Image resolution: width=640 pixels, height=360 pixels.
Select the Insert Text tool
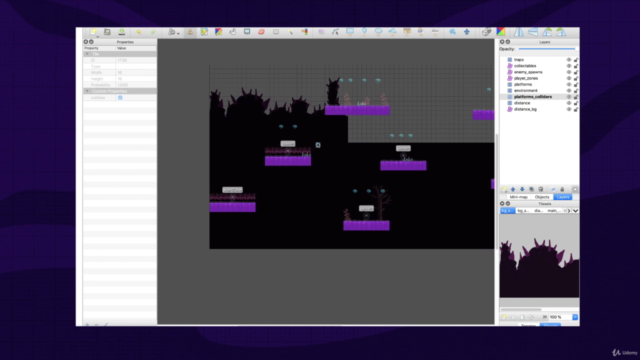click(435, 32)
